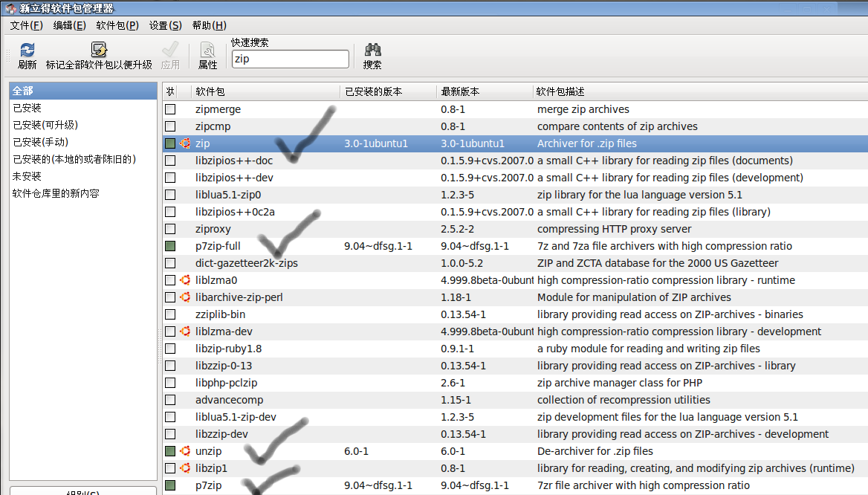Sort by the 已安装的版本 column header

pyautogui.click(x=388, y=91)
